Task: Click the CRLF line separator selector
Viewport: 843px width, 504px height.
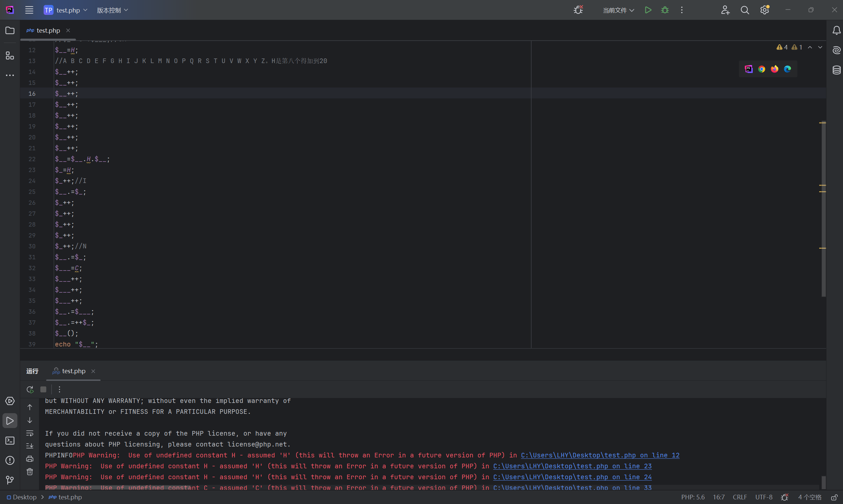Action: tap(739, 497)
